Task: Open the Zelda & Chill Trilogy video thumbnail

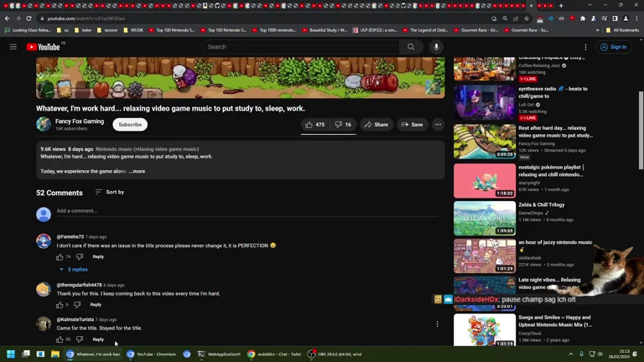Action: point(485,219)
